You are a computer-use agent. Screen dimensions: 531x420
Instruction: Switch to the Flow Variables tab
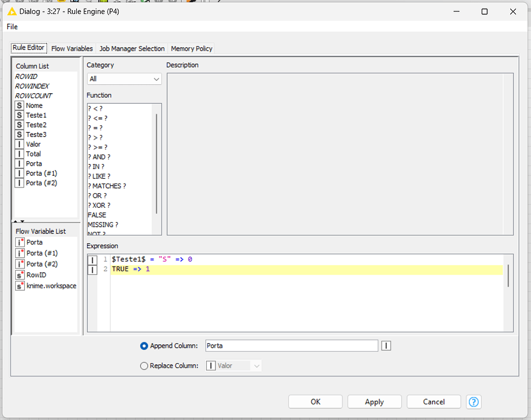coord(72,48)
